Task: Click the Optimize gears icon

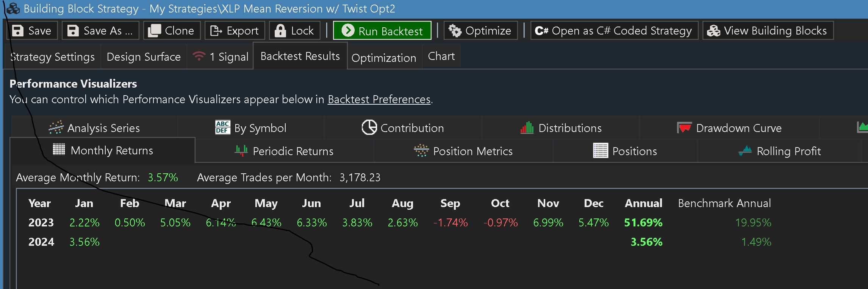Action: [455, 31]
